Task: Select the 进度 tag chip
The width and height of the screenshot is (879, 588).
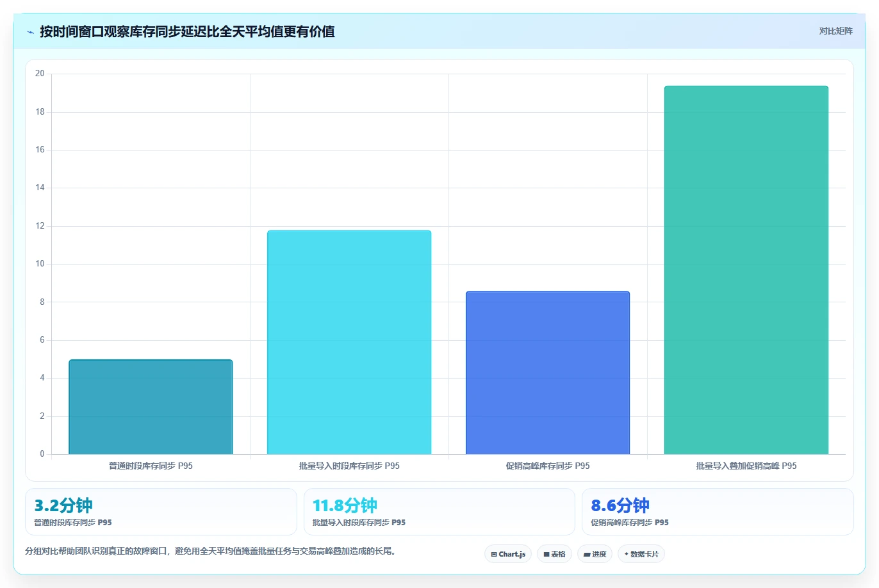Action: point(595,554)
